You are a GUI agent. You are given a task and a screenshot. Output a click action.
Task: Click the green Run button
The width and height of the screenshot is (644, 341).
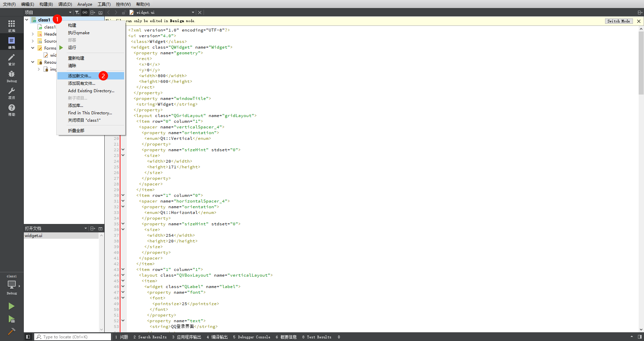[11, 306]
